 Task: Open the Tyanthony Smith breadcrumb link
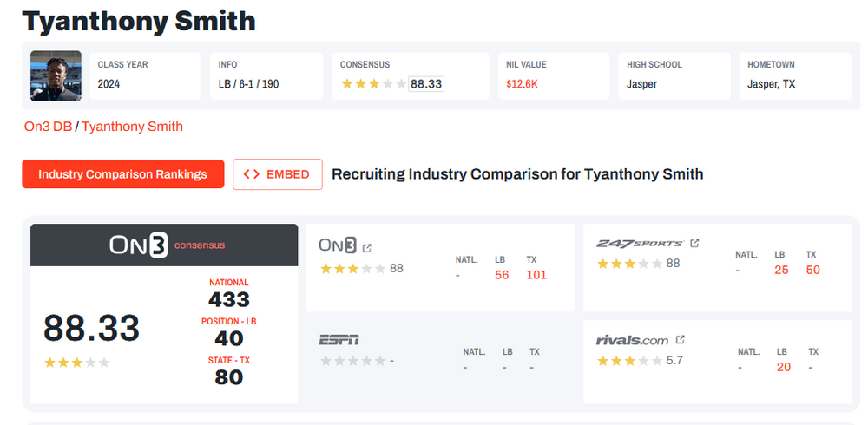(x=132, y=127)
